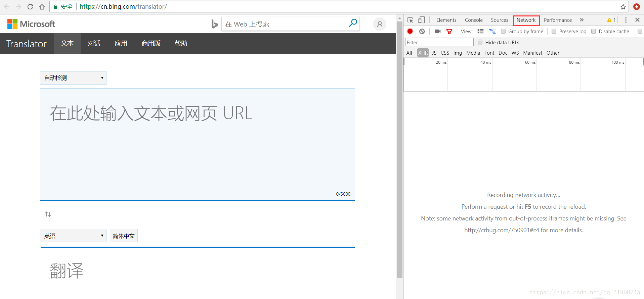
Task: Filter requests by Doc
Action: click(x=503, y=53)
